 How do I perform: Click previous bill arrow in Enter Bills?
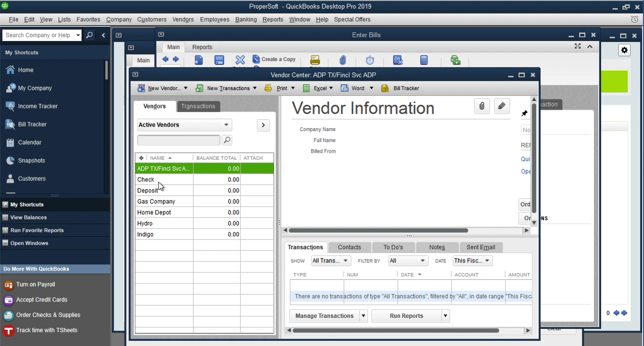coord(166,59)
